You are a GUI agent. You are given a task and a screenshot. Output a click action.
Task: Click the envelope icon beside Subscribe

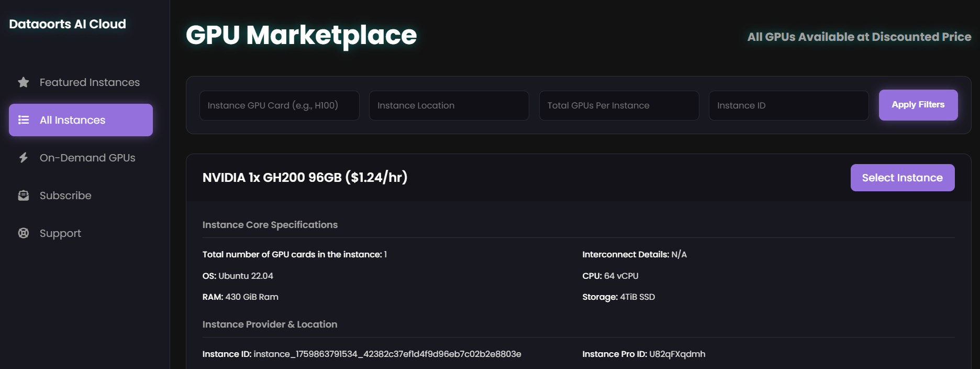[24, 196]
